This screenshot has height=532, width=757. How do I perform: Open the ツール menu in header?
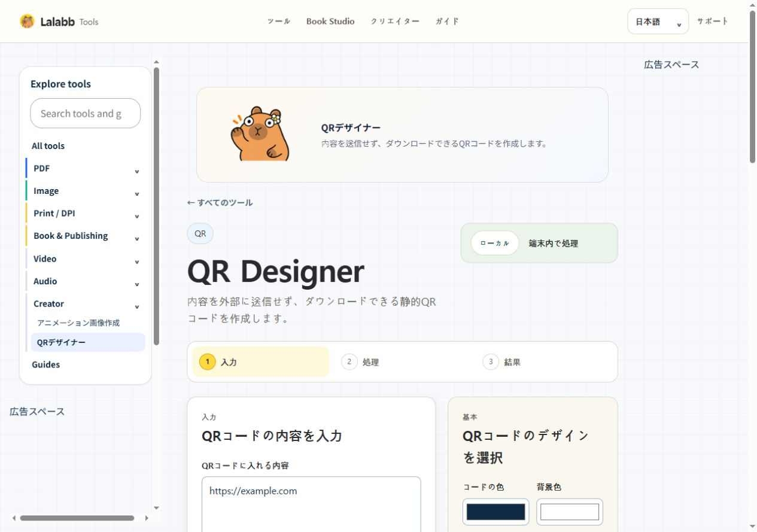[x=279, y=22]
